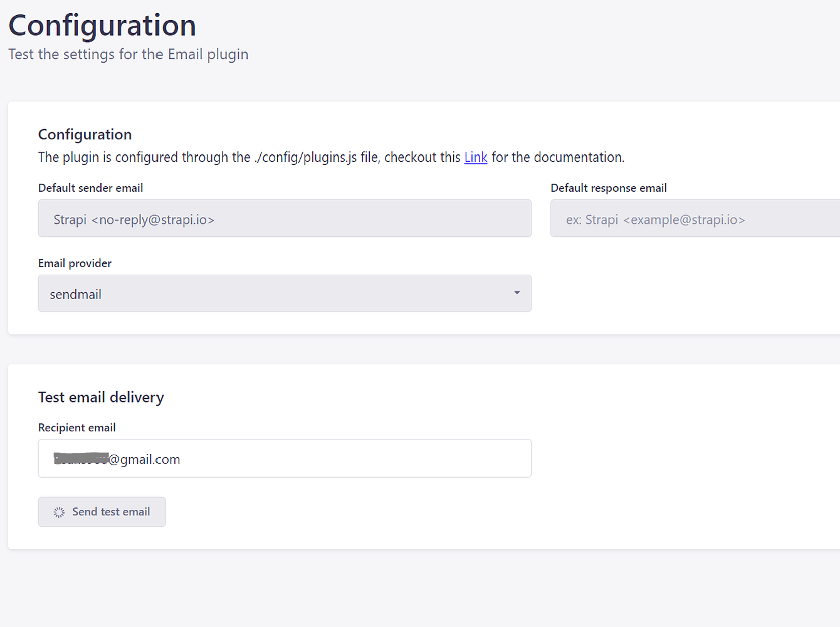This screenshot has height=627, width=840.
Task: Select sendmail in the Email provider selector
Action: coord(285,293)
